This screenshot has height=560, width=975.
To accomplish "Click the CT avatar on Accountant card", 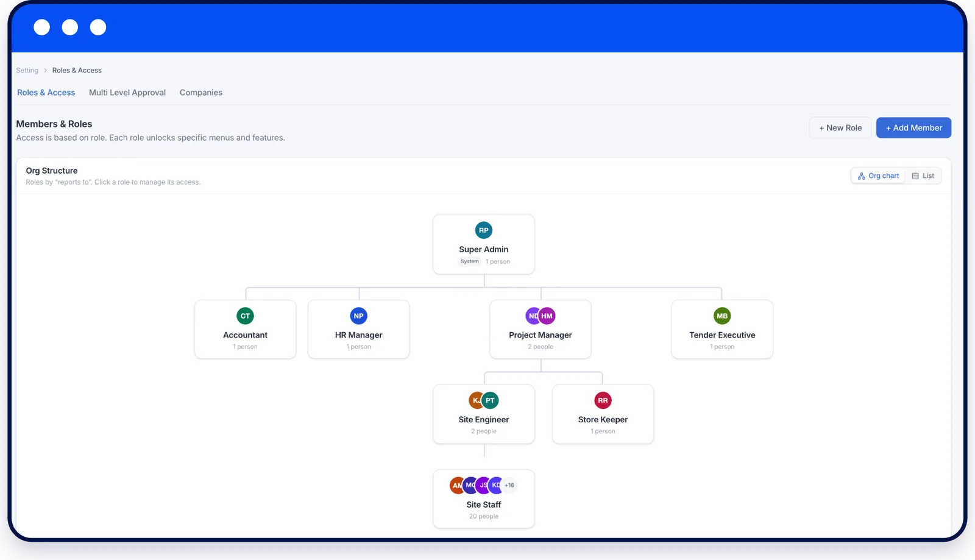I will click(245, 316).
